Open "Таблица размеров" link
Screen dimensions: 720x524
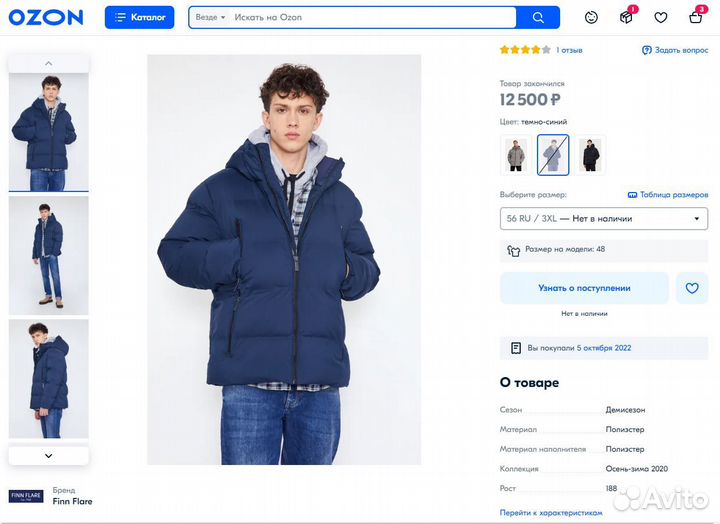[668, 194]
